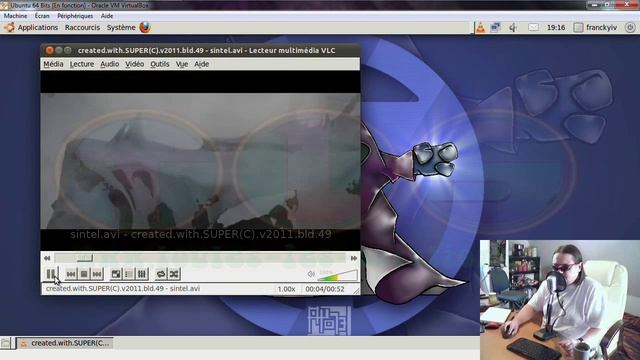
Task: Adjust the VLC volume slider
Action: 337,275
